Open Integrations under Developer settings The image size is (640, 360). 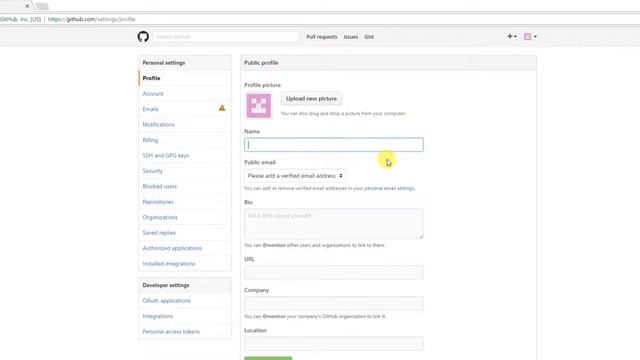click(x=185, y=316)
